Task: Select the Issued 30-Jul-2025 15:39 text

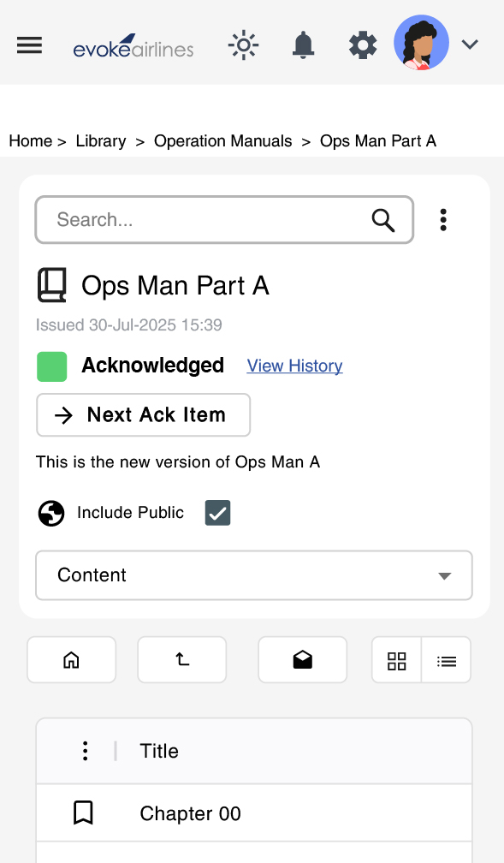Action: 128,324
